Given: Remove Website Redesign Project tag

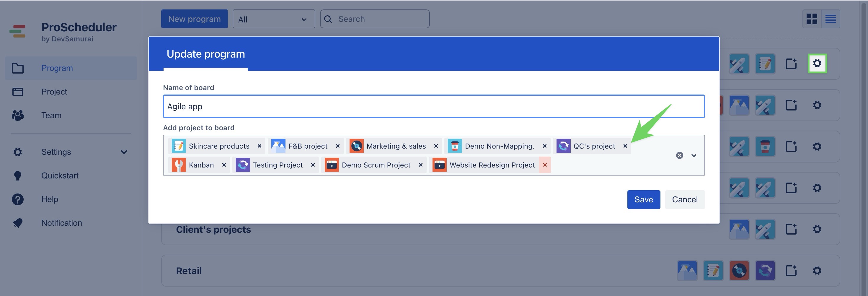Looking at the screenshot, I should [x=544, y=165].
